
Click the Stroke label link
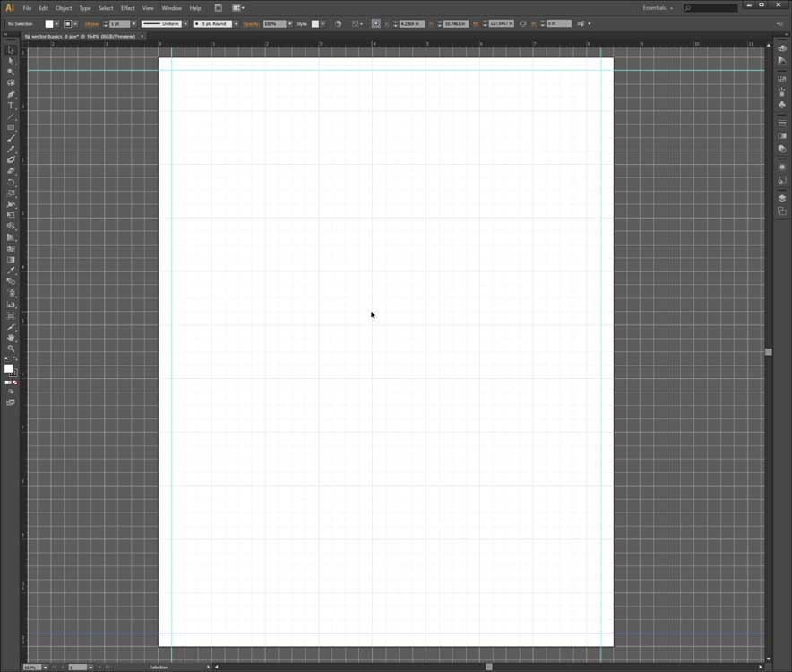(x=92, y=24)
